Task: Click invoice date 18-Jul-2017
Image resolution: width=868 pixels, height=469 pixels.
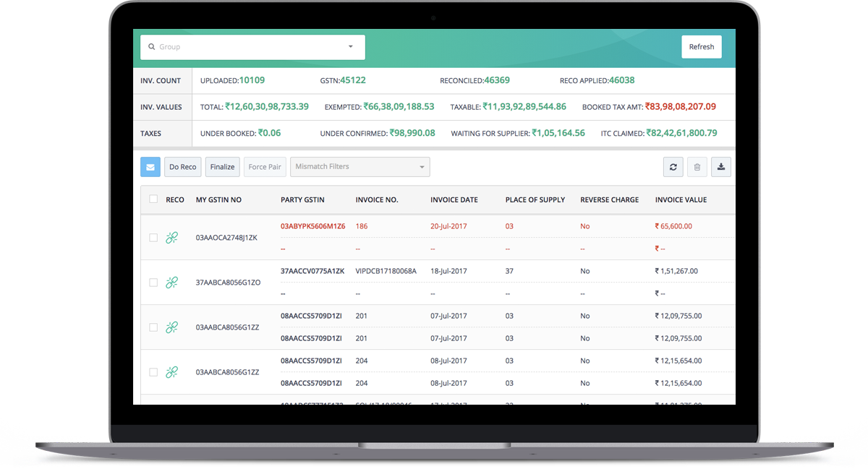Action: pyautogui.click(x=448, y=271)
